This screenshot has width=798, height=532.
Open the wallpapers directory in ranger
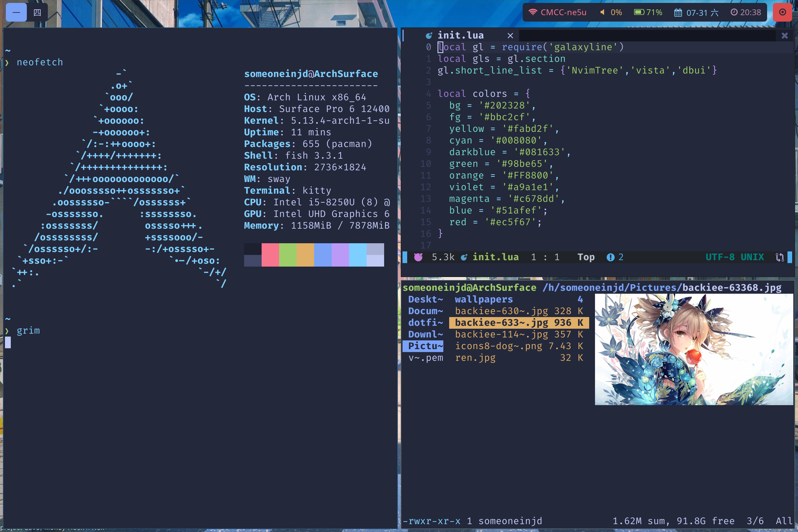tap(484, 299)
